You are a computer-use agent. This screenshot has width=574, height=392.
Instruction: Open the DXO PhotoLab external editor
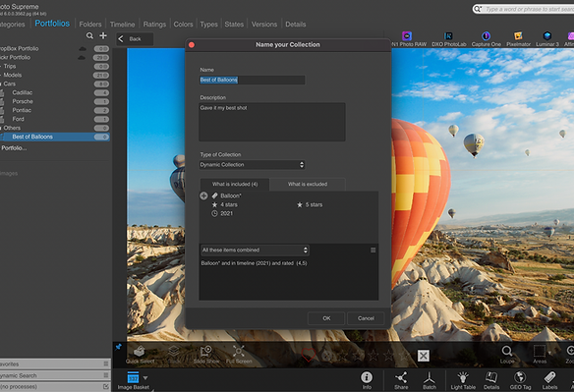448,39
